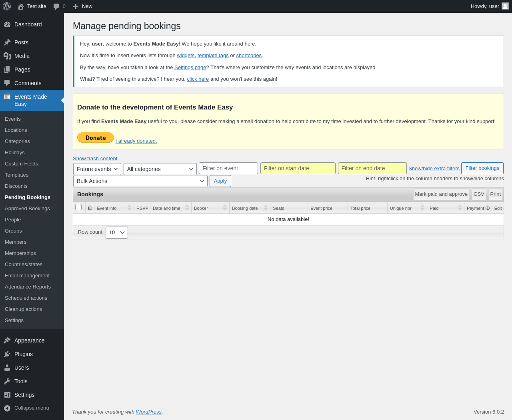
Task: Click the Comments speech bubble sidebar icon
Action: [7, 83]
